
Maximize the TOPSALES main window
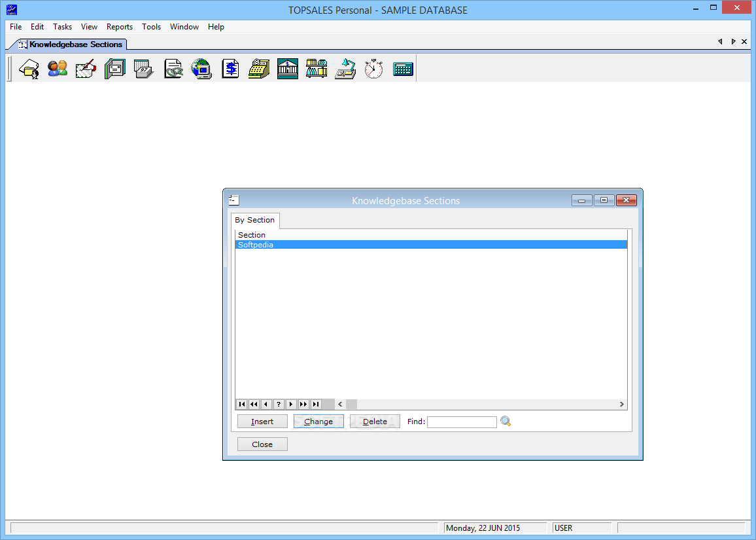(713, 7)
